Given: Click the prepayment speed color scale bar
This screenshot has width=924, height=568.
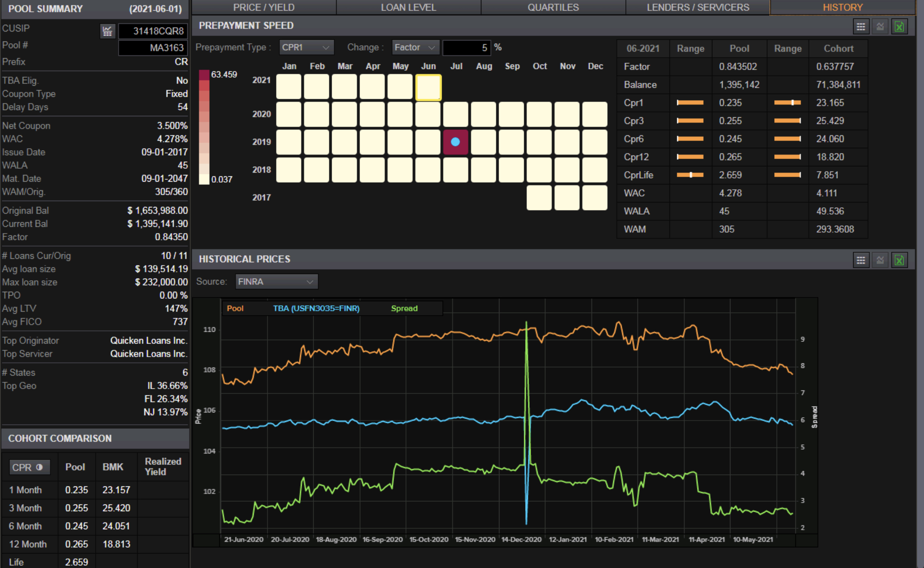Looking at the screenshot, I should click(x=204, y=127).
